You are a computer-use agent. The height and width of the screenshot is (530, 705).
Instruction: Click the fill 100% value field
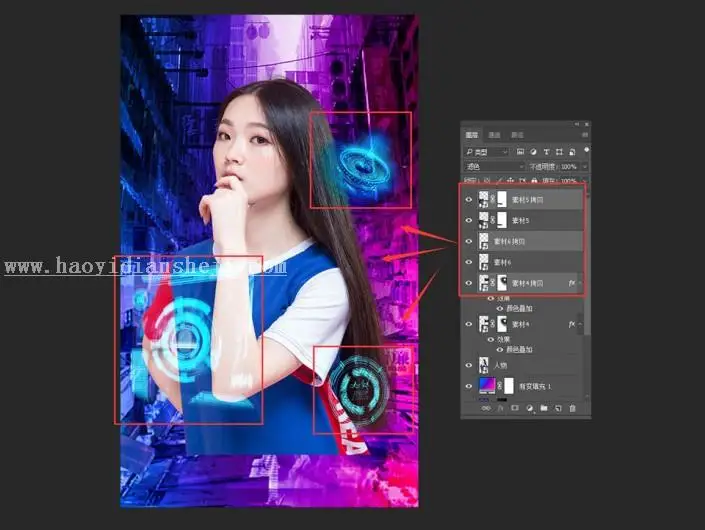point(569,180)
